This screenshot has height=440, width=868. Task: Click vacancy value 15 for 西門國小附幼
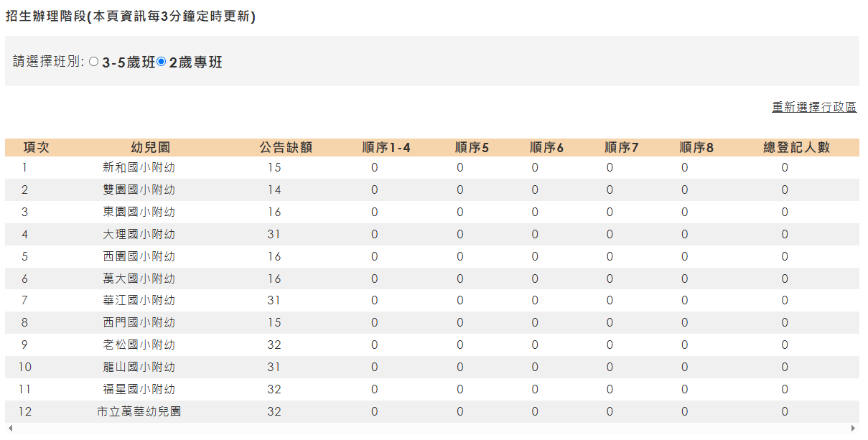coord(274,322)
